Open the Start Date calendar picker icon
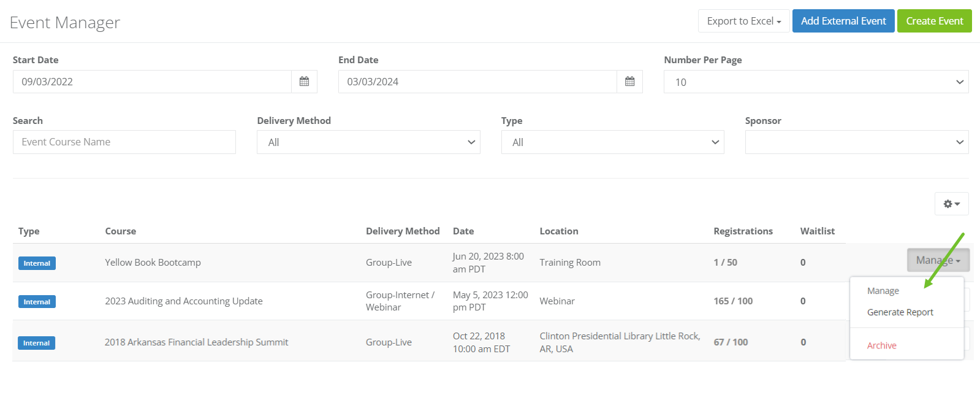The width and height of the screenshot is (980, 397). point(304,82)
